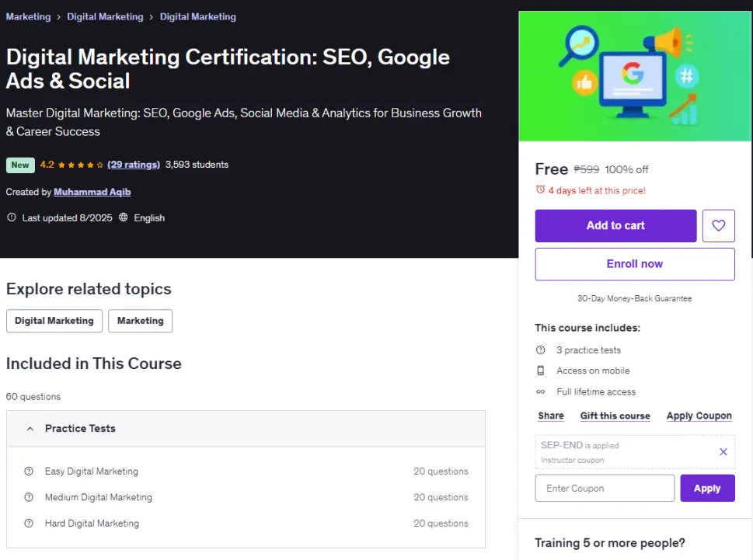Screen dimensions: 753x560
Task: Focus the Enter Coupon input field
Action: 605,488
